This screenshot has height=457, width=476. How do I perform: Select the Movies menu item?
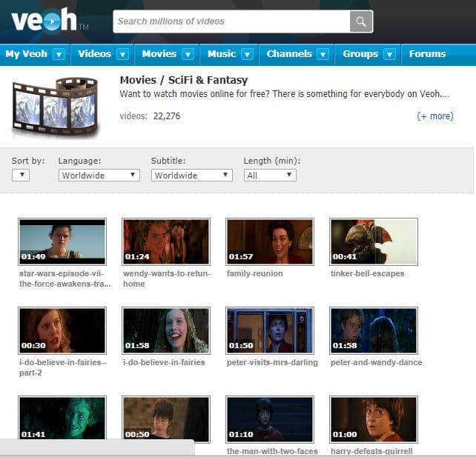tap(159, 54)
